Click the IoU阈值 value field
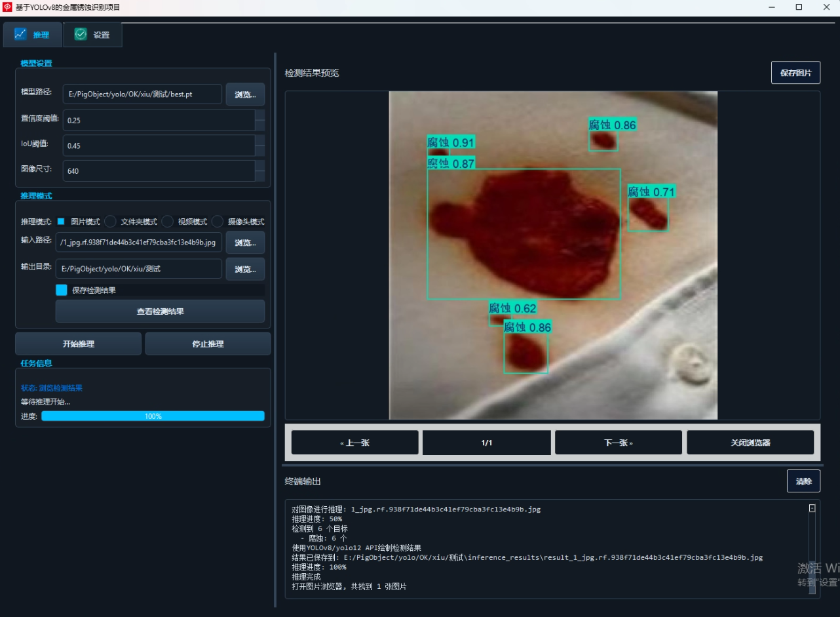 point(159,146)
